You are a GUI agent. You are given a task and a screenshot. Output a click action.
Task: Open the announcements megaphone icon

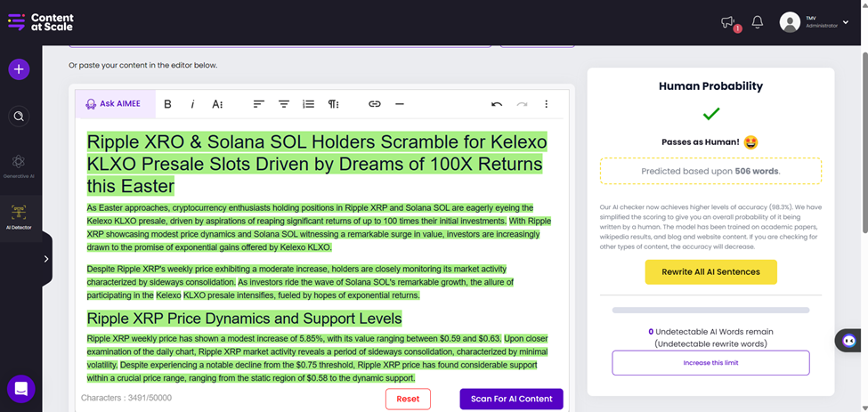point(729,22)
